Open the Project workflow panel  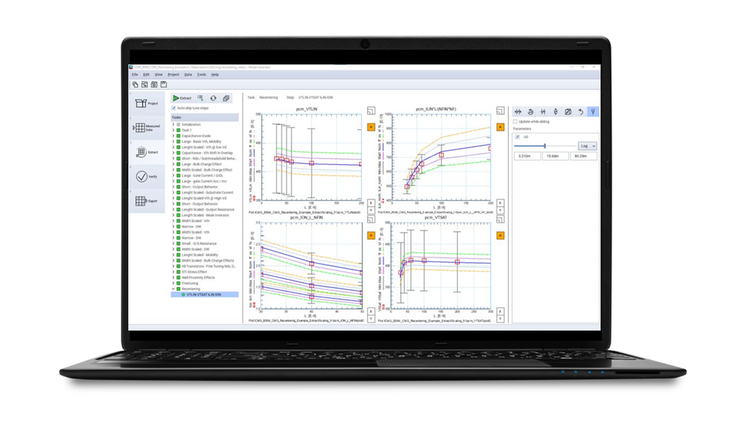point(147,103)
